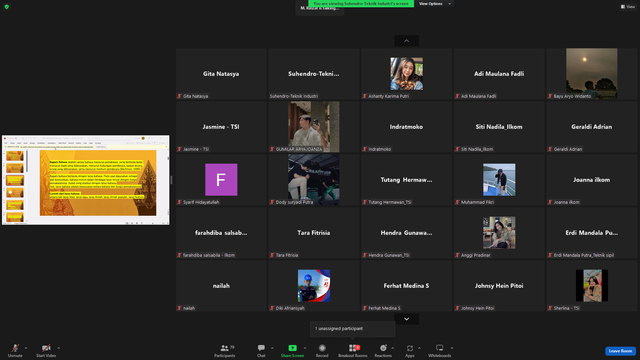Viewport: 640px width, 360px height.
Task: Expand video options arrow next to Start Video
Action: (58, 348)
